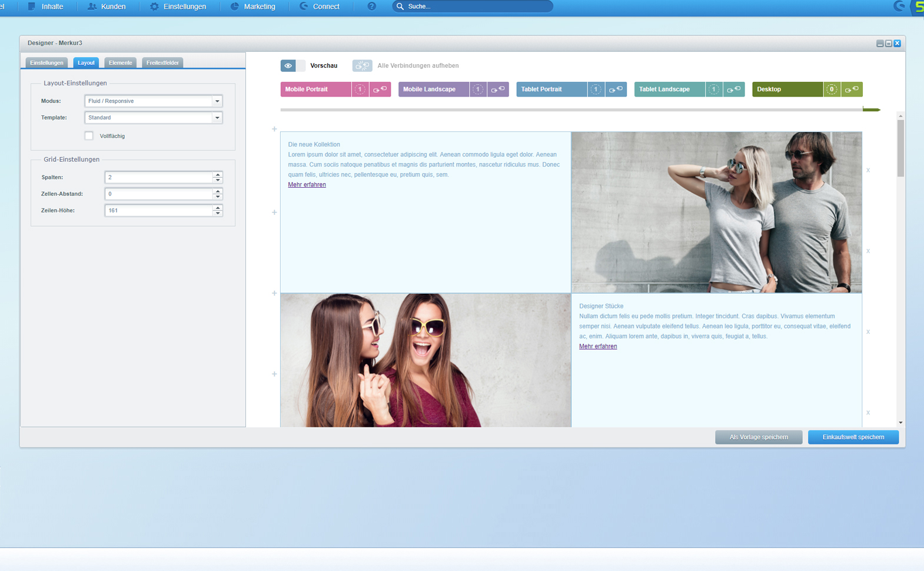
Task: Switch to the Elemente tab
Action: click(120, 63)
